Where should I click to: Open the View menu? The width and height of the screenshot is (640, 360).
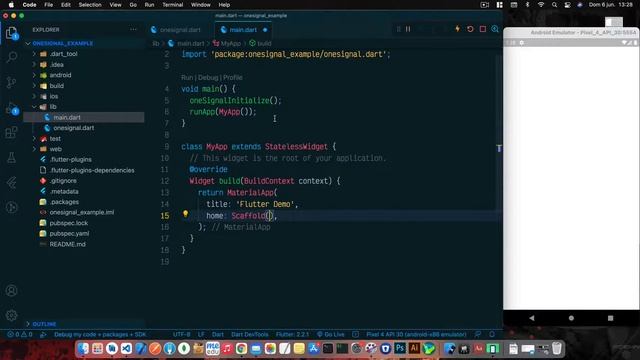pyautogui.click(x=116, y=5)
